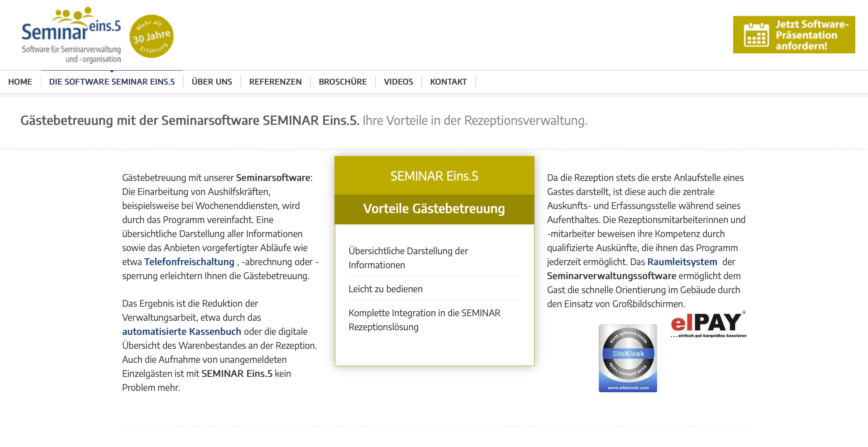
Task: Open the Broschüre page
Action: point(343,82)
